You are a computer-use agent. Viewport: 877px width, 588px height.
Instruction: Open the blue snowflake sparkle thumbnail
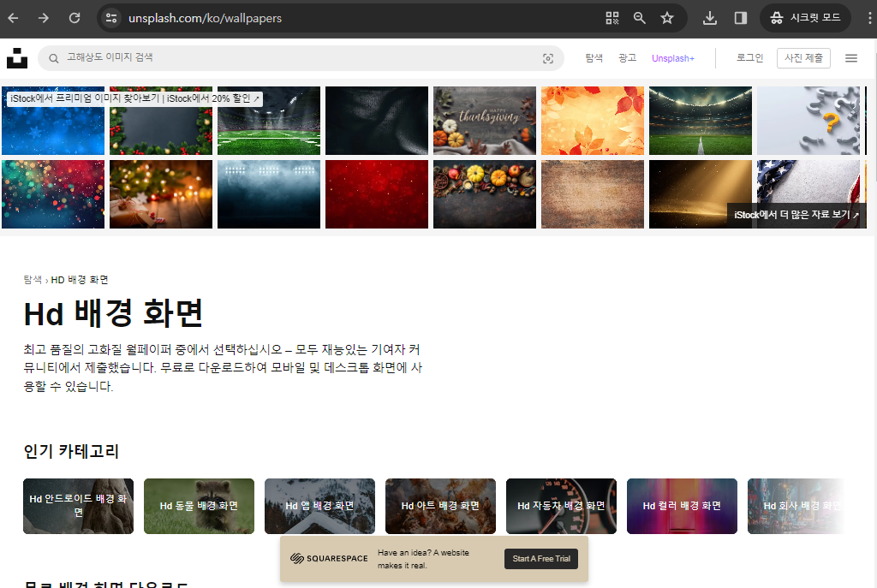click(53, 130)
